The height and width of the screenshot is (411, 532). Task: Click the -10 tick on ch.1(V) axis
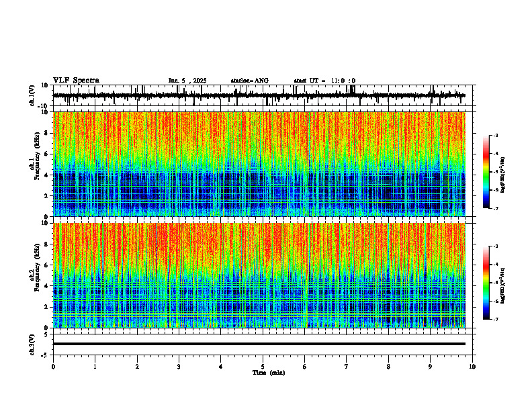44,106
